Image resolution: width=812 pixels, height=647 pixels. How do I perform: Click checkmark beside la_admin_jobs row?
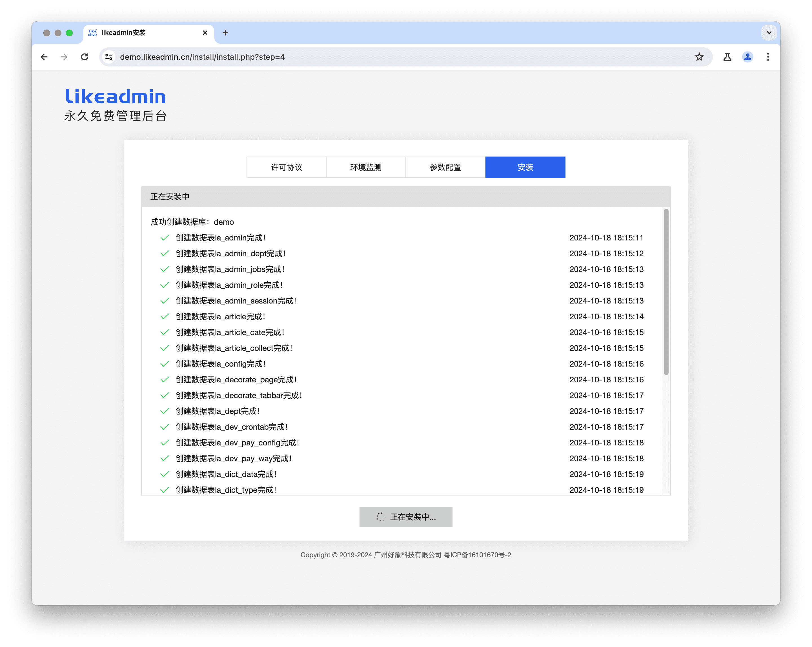pos(165,269)
